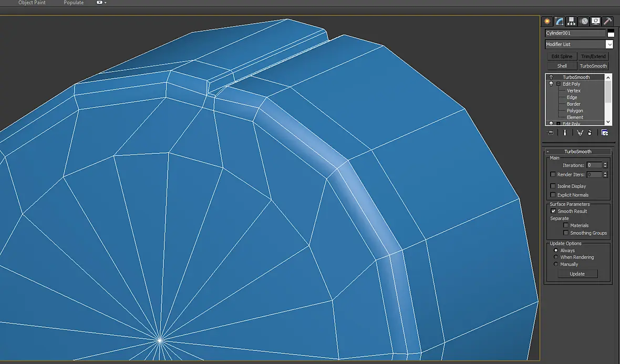This screenshot has width=620, height=364.
Task: Open the Motion command panel tab
Action: click(x=584, y=22)
